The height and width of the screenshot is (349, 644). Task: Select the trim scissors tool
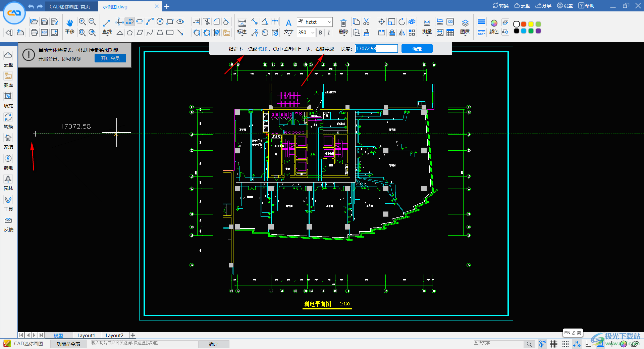tap(207, 22)
